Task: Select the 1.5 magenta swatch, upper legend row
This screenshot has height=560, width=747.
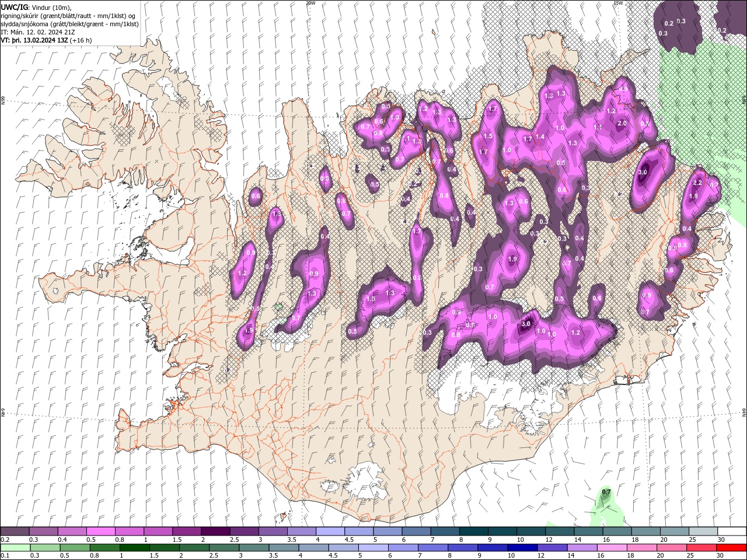Action: coord(186,531)
